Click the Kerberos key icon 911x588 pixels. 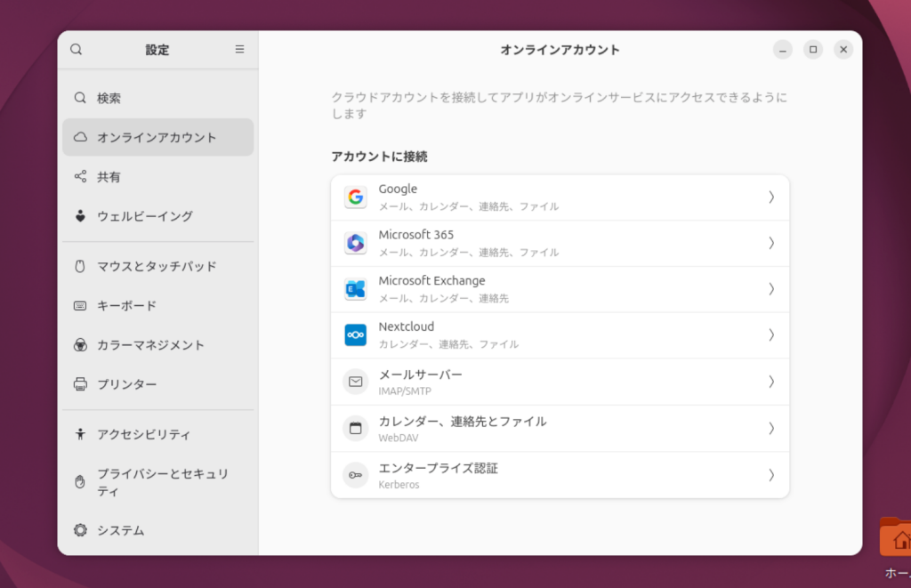356,475
